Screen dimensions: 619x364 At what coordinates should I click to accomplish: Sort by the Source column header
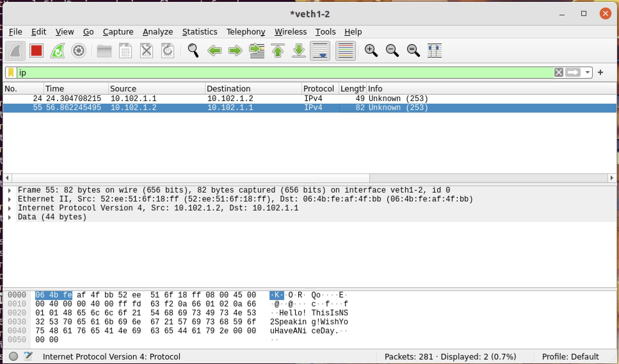tap(157, 89)
